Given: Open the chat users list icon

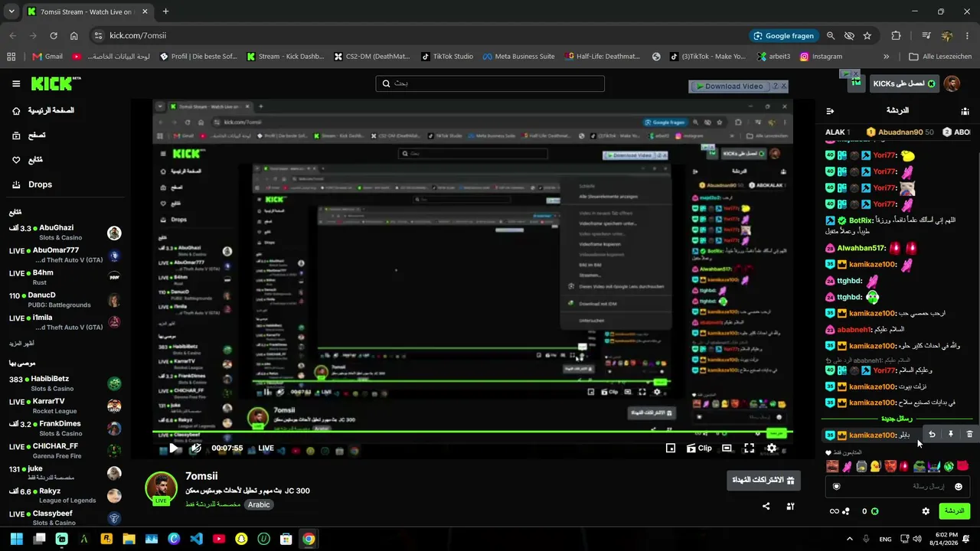Looking at the screenshot, I should 965,111.
